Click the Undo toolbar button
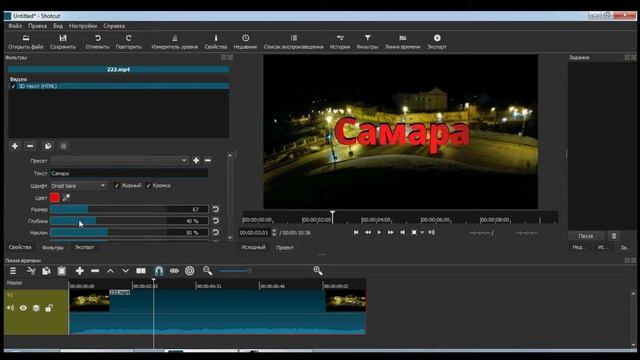The image size is (640, 360). [98, 42]
